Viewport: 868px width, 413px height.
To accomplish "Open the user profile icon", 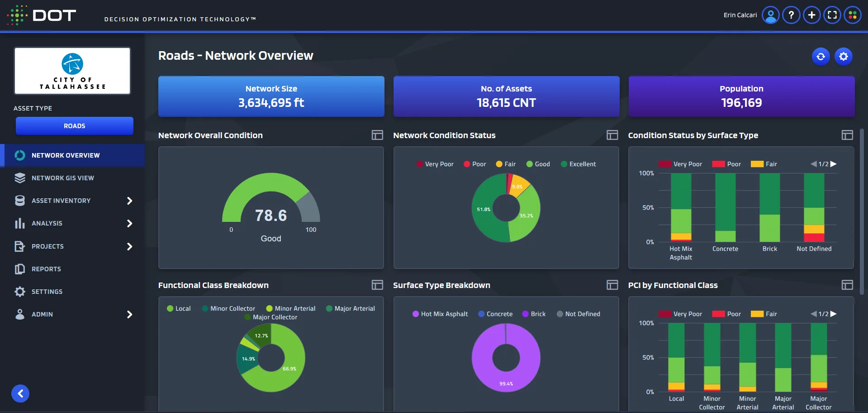I will tap(770, 15).
